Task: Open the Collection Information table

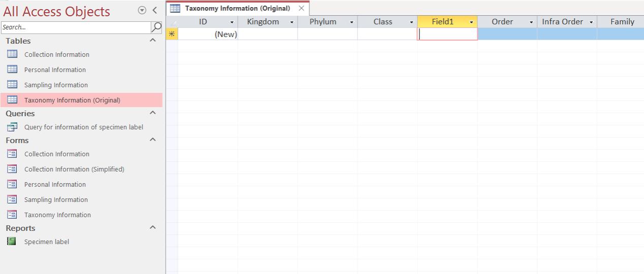Action: pos(57,54)
